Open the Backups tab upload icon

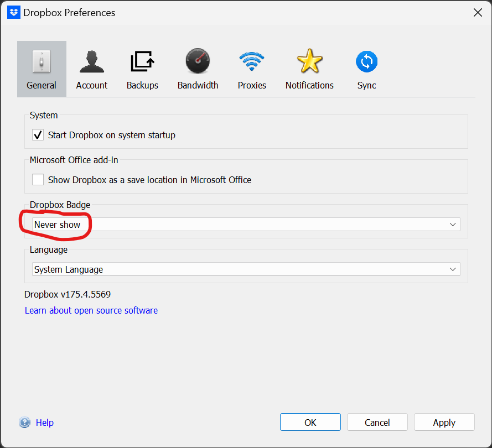[142, 61]
